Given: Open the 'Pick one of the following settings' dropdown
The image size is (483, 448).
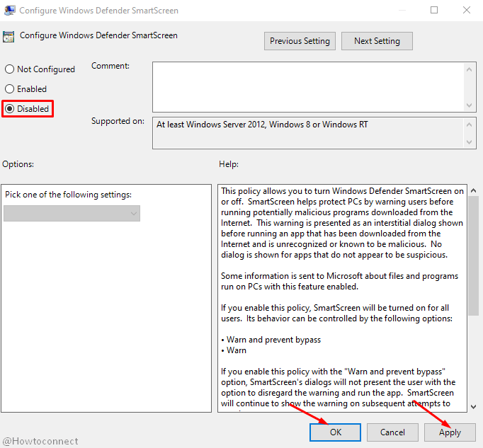Looking at the screenshot, I should (x=72, y=213).
